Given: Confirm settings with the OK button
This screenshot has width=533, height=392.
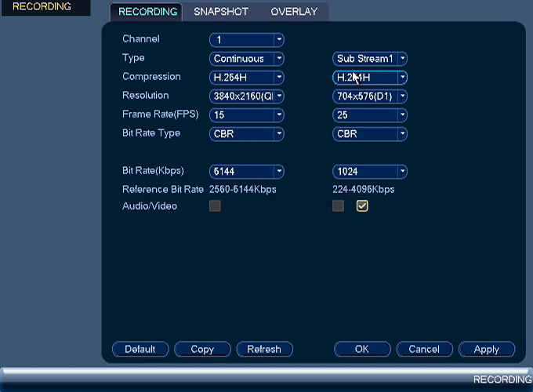Looking at the screenshot, I should [362, 349].
